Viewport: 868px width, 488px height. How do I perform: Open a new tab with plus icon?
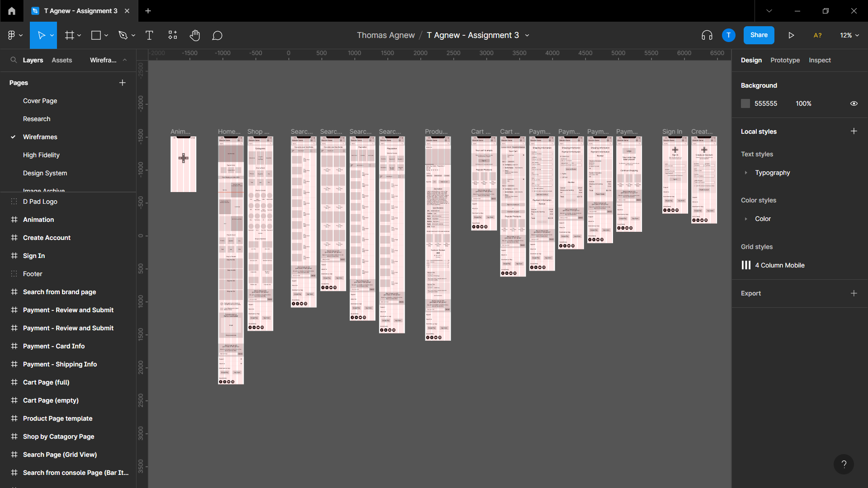(x=148, y=11)
